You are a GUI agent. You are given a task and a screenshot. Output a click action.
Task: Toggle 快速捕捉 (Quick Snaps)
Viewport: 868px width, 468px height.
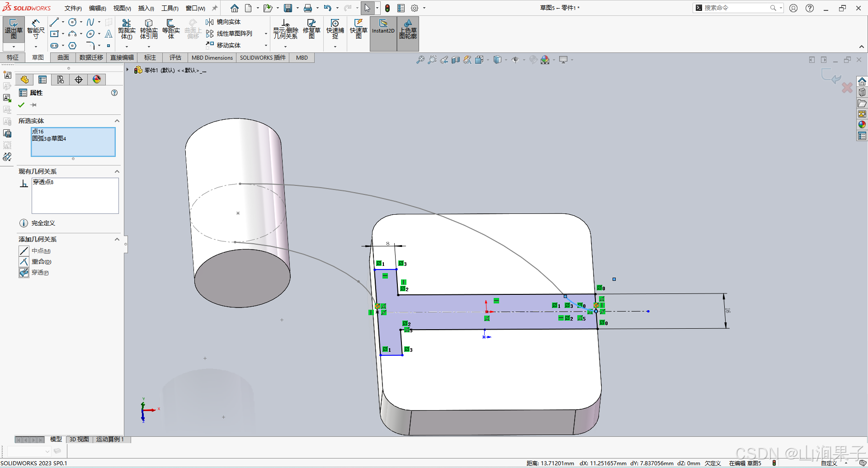[335, 29]
